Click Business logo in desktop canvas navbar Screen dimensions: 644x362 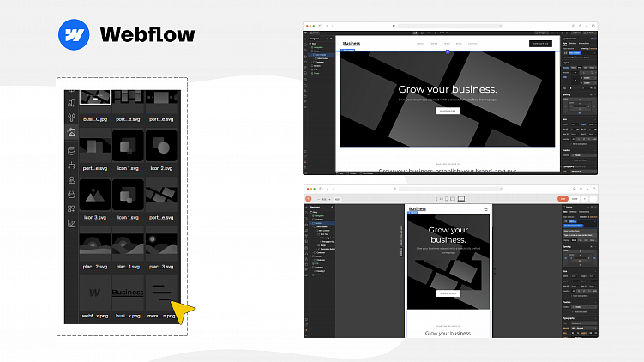pyautogui.click(x=352, y=43)
